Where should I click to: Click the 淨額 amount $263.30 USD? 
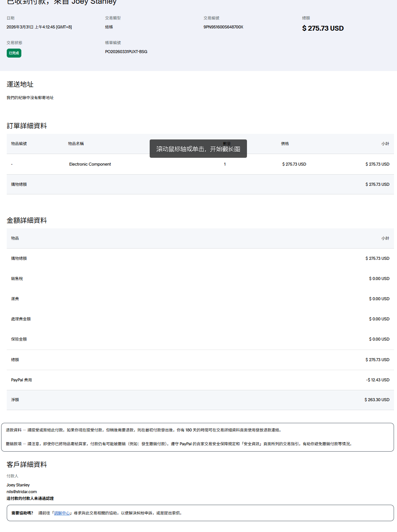pos(376,400)
